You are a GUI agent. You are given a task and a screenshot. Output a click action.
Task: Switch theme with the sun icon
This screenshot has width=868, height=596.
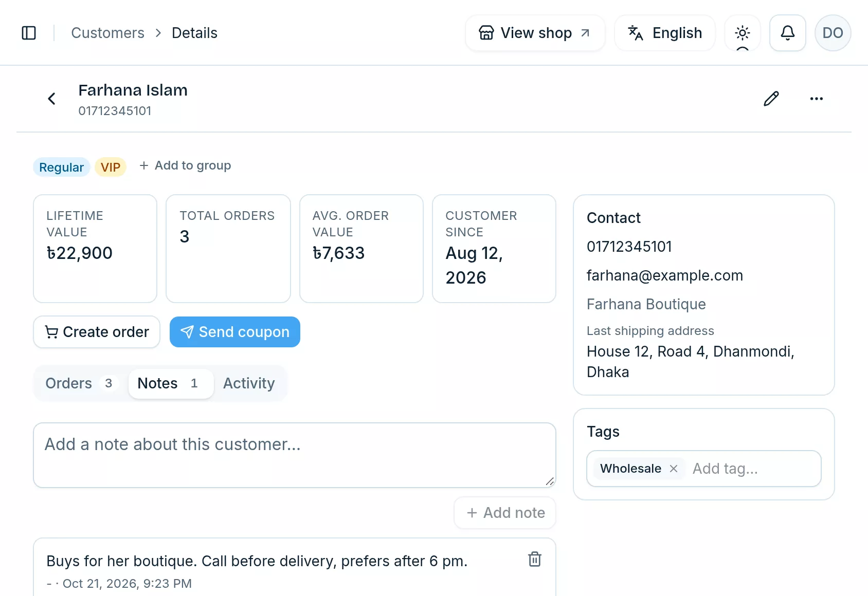click(743, 33)
